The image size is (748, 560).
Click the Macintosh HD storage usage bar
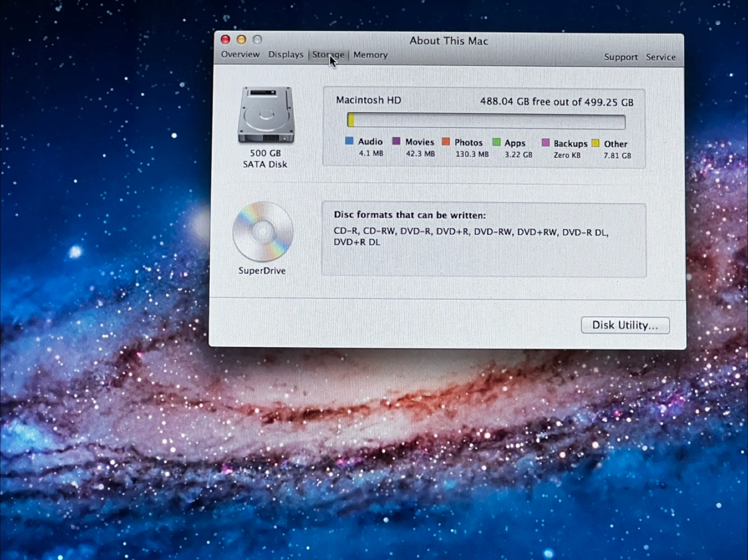(486, 121)
